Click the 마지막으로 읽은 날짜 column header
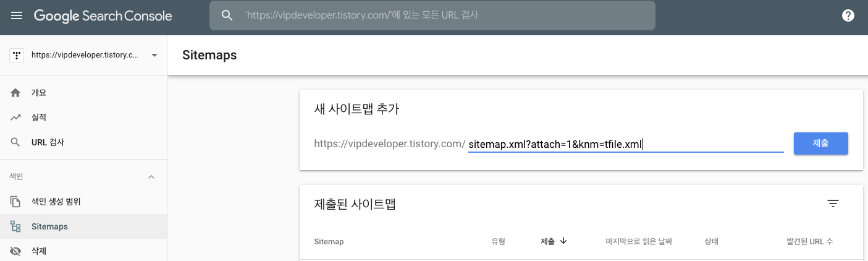This screenshot has width=868, height=261. pos(639,242)
